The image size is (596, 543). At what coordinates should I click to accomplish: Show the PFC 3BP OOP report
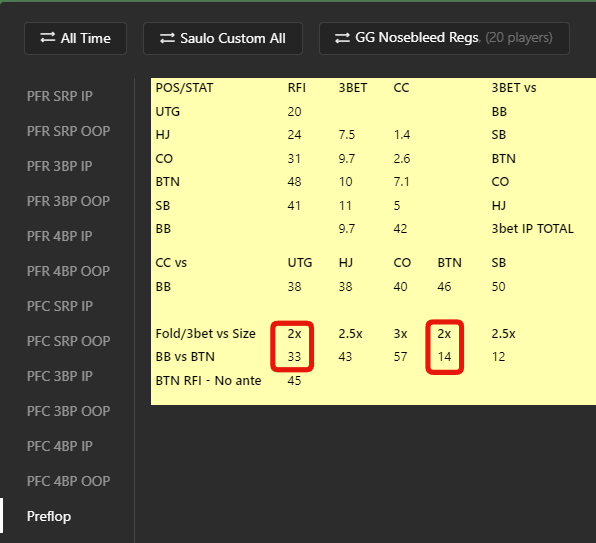pyautogui.click(x=68, y=411)
